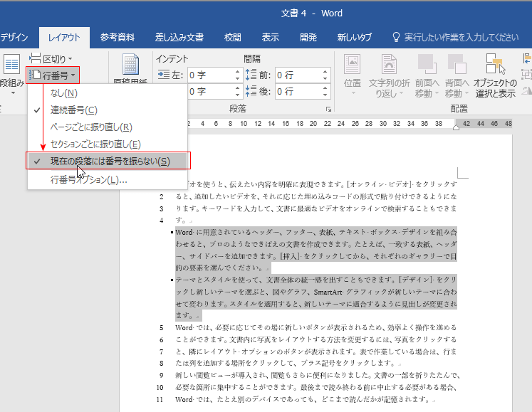Decrease left indent with down arrow

237,79
